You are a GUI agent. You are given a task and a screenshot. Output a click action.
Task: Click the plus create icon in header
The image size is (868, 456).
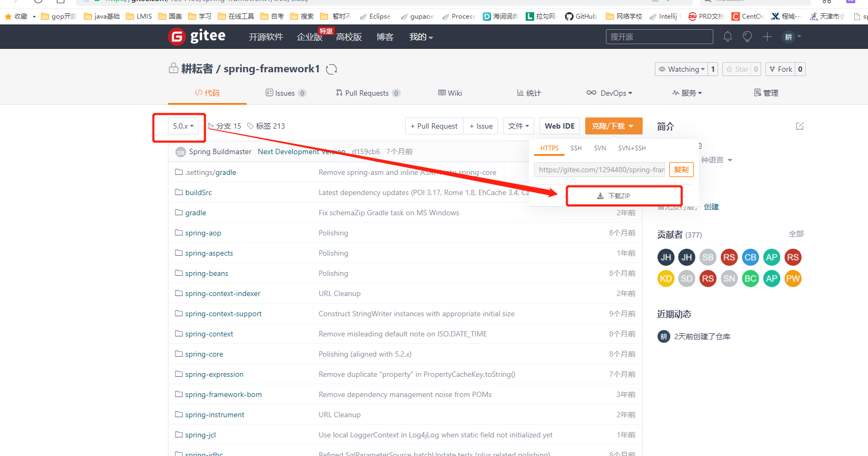click(767, 37)
